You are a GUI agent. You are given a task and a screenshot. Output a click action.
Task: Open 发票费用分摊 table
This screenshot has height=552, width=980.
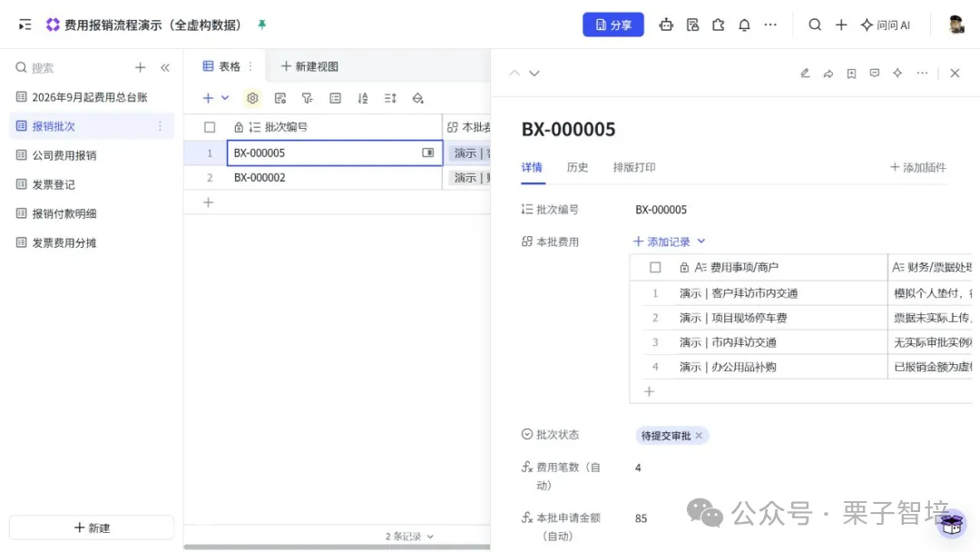[x=92, y=242]
